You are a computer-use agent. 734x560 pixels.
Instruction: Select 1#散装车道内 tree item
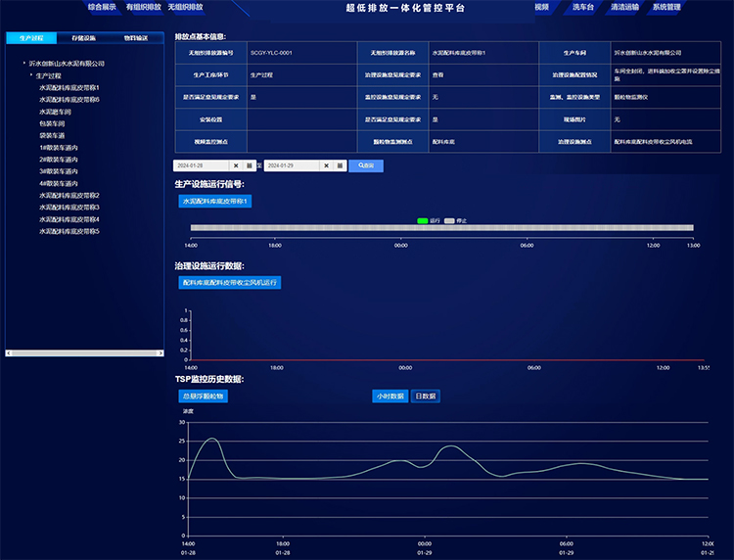pos(59,147)
